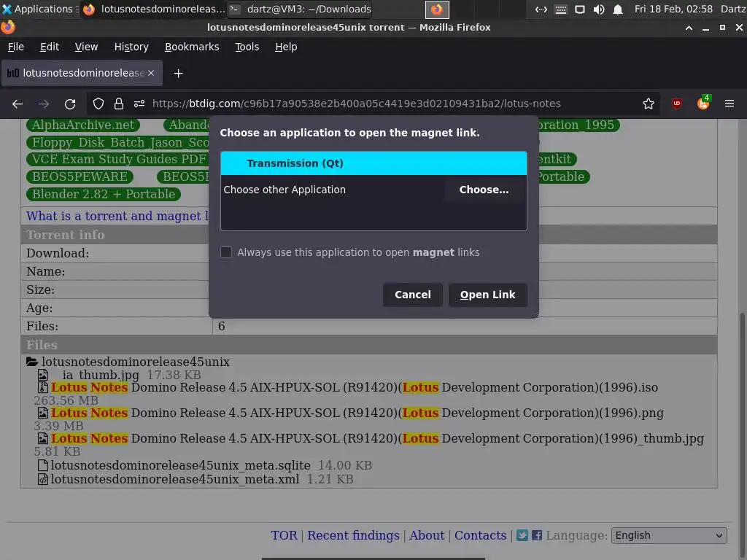This screenshot has width=747, height=560.
Task: Open the Contacts link
Action: [x=480, y=535]
